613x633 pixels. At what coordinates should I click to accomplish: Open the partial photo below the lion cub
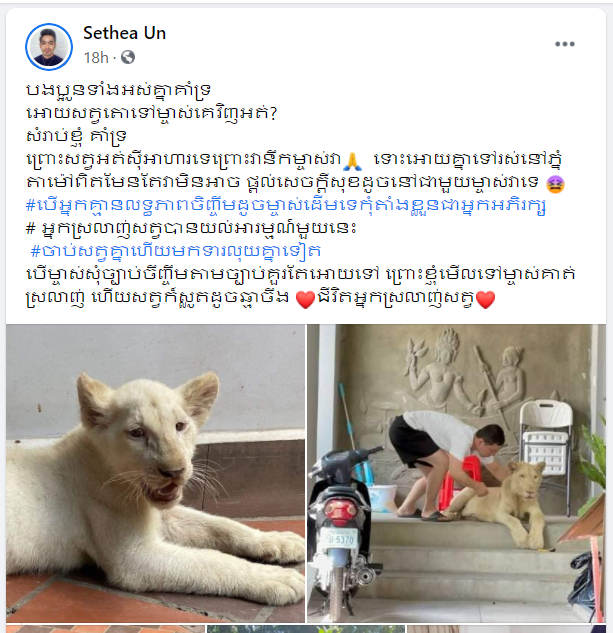[106, 629]
